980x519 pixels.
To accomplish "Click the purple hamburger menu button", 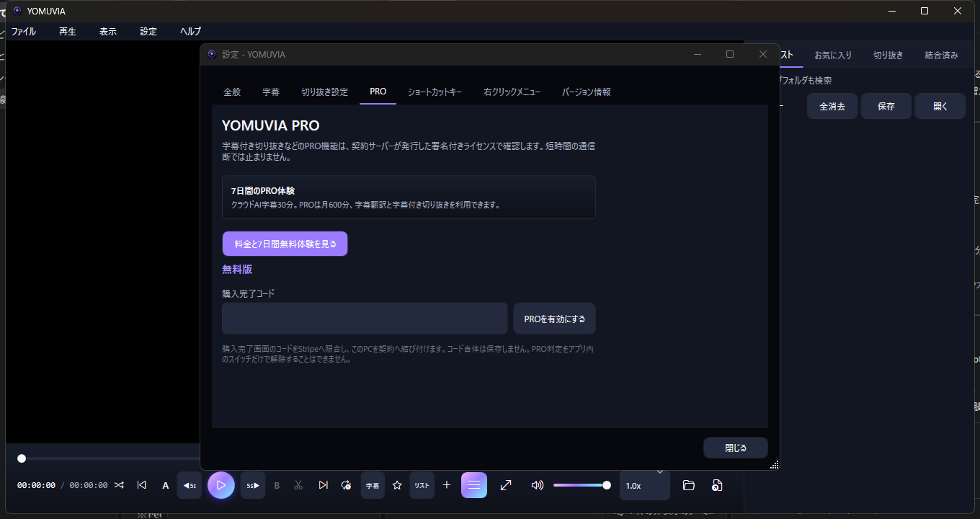I will click(474, 485).
